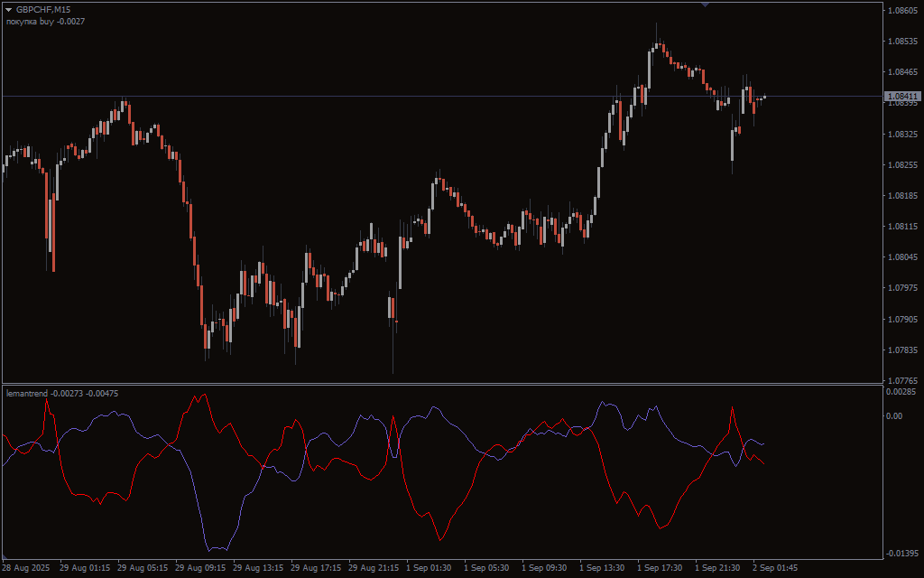This screenshot has height=578, width=924.
Task: Click the 1.08605 price scale label
Action: [x=902, y=11]
